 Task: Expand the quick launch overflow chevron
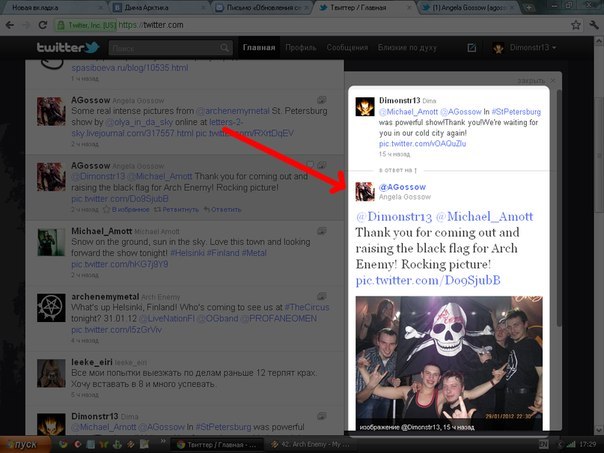point(162,441)
